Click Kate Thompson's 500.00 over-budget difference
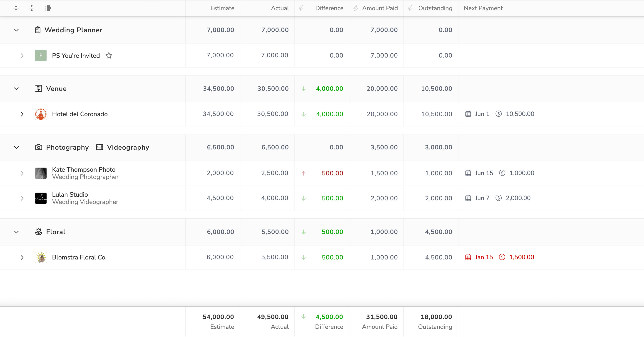Screen dimensions: 644x337 click(332, 173)
